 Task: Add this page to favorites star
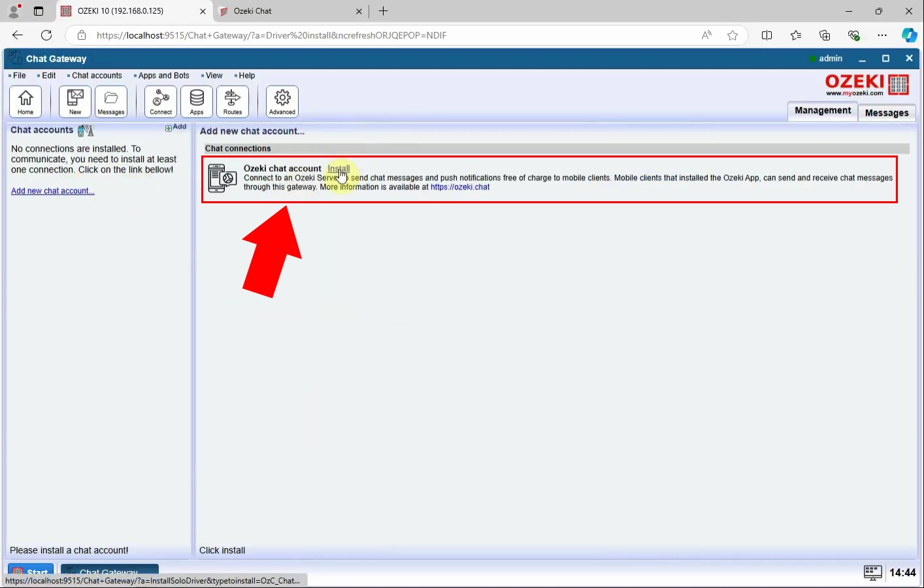coord(733,35)
